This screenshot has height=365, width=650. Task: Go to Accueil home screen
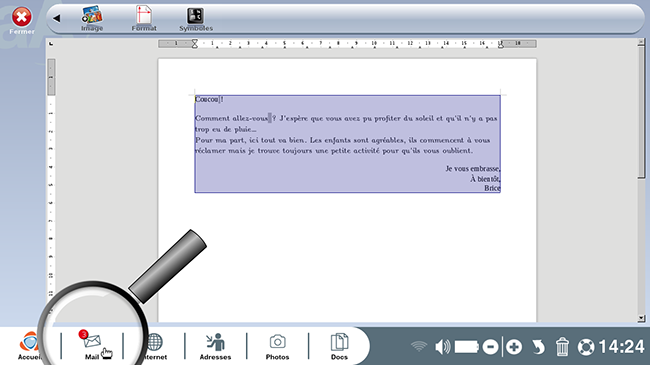29,346
